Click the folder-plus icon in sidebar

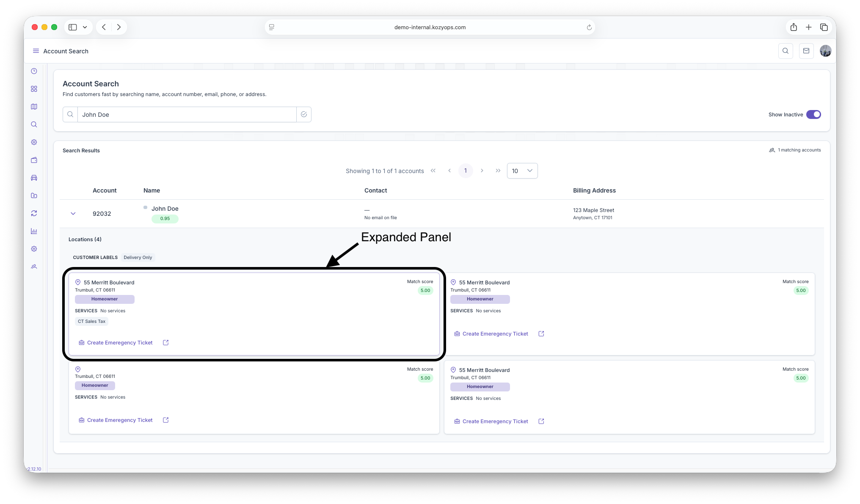(x=34, y=196)
